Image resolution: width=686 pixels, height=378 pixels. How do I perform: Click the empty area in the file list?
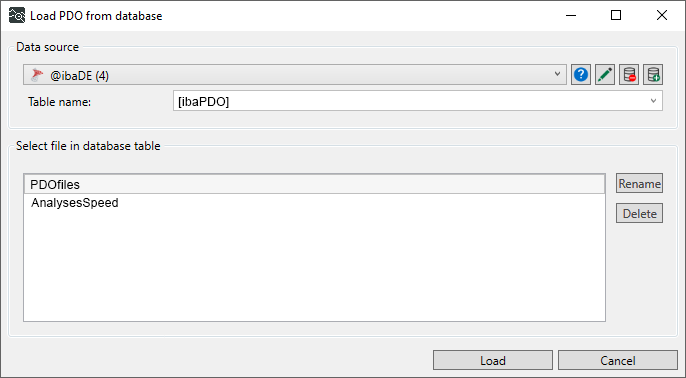[315, 266]
